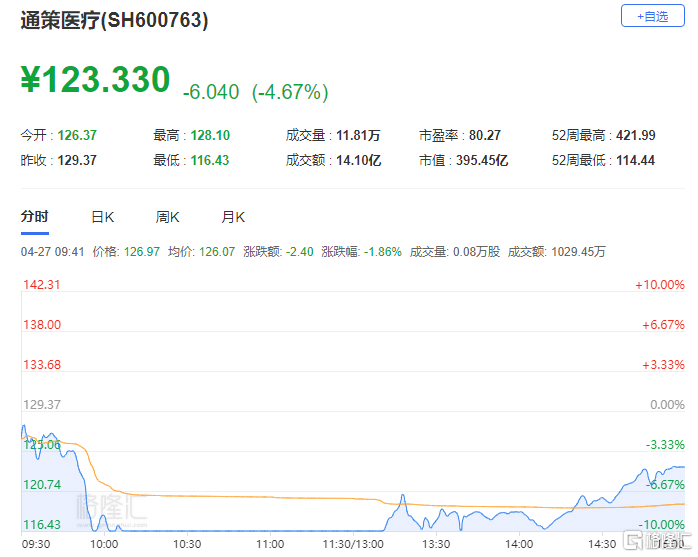Click the 价格 value 126.97
Screen dimensions: 698x557
pyautogui.click(x=142, y=252)
